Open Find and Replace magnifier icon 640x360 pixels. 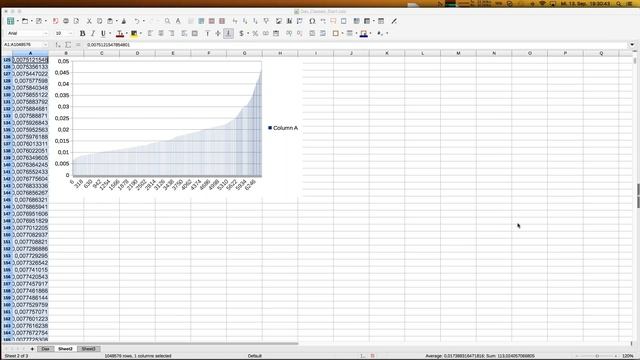tap(167, 21)
